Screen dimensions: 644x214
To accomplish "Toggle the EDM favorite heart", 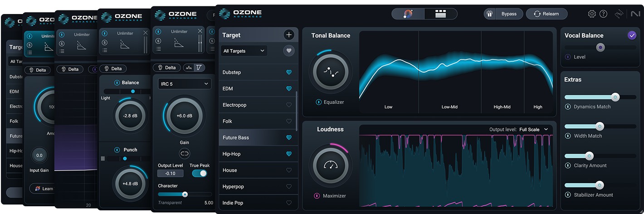I will (x=289, y=88).
